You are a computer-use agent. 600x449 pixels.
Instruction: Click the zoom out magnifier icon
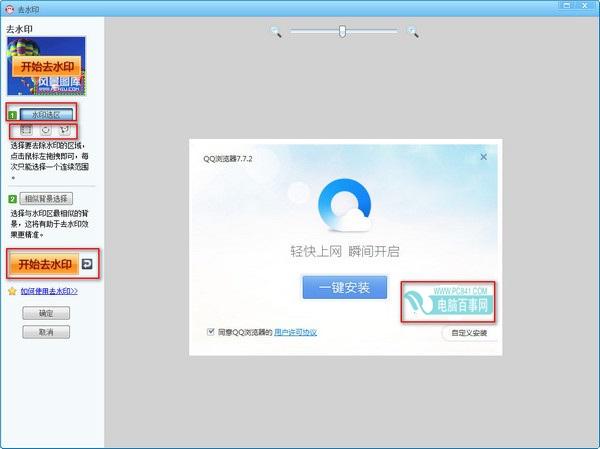[x=276, y=32]
